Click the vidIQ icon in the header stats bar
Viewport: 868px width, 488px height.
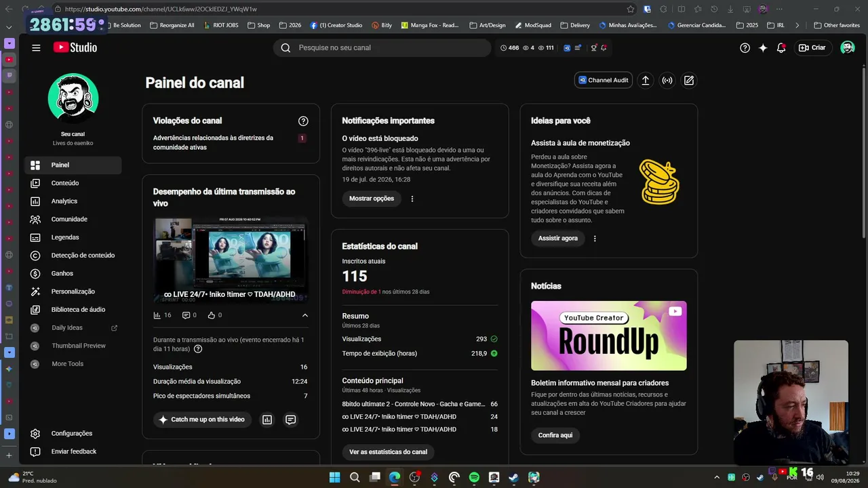(567, 47)
